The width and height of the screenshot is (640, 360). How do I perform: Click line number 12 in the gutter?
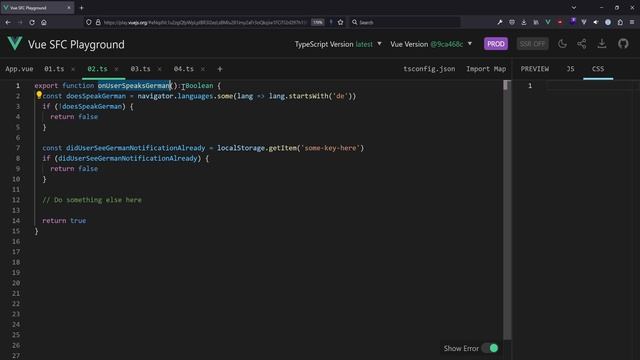tap(16, 200)
